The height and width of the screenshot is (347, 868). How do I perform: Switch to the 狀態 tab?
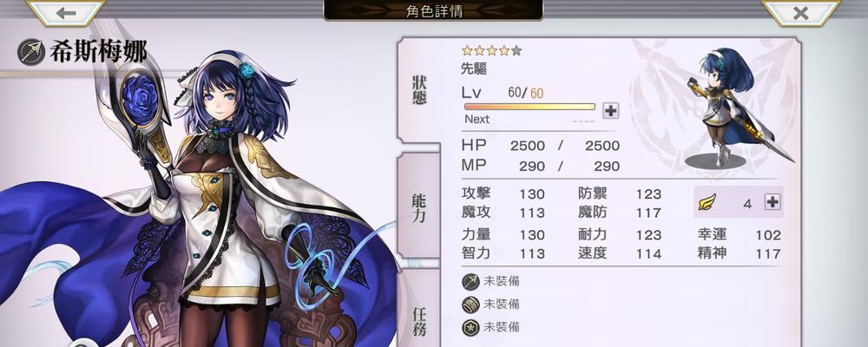(419, 89)
